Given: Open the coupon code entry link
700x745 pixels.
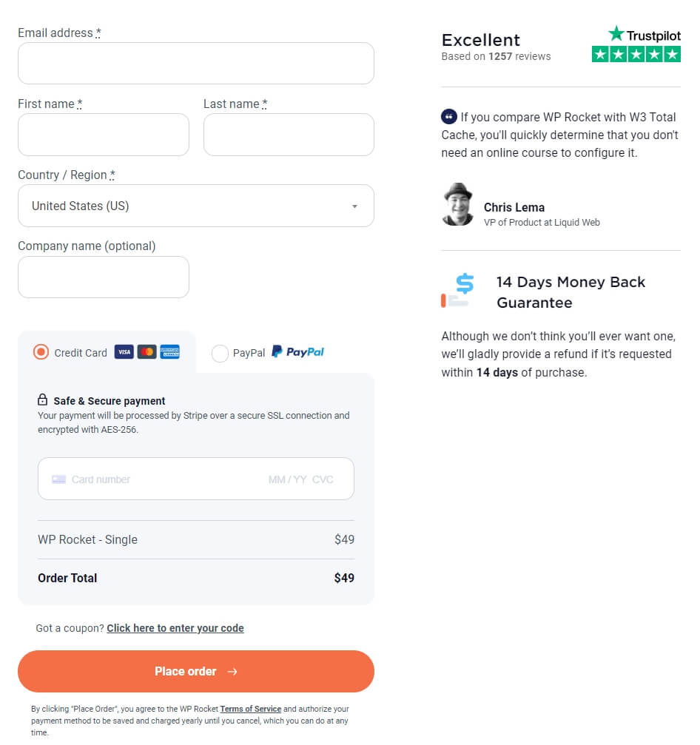Looking at the screenshot, I should [x=175, y=628].
